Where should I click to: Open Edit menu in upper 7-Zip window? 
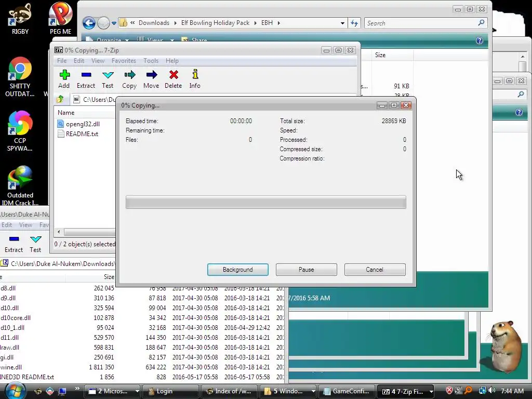(x=79, y=61)
